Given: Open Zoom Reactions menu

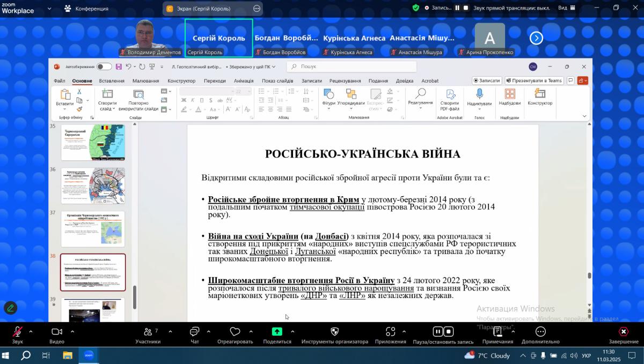Looking at the screenshot, I should tap(235, 332).
